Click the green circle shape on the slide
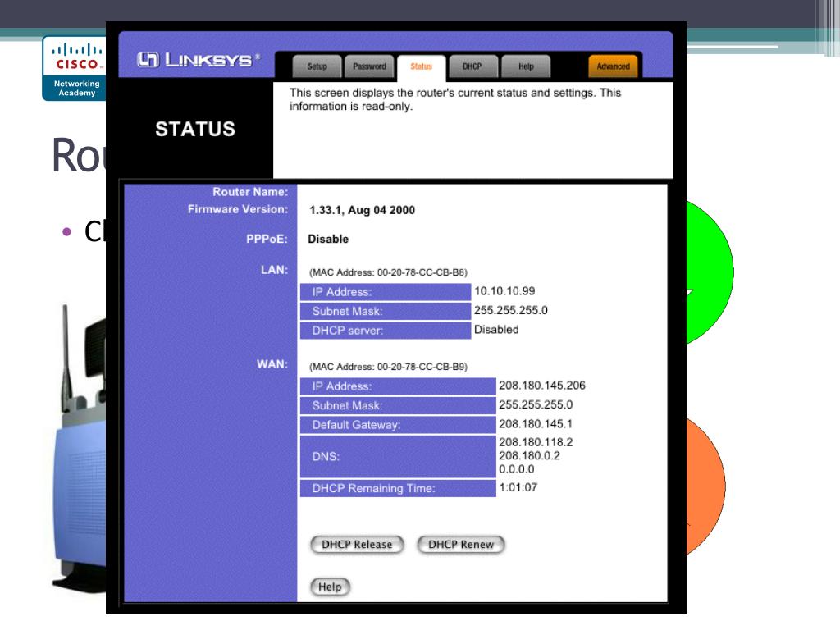 click(710, 272)
